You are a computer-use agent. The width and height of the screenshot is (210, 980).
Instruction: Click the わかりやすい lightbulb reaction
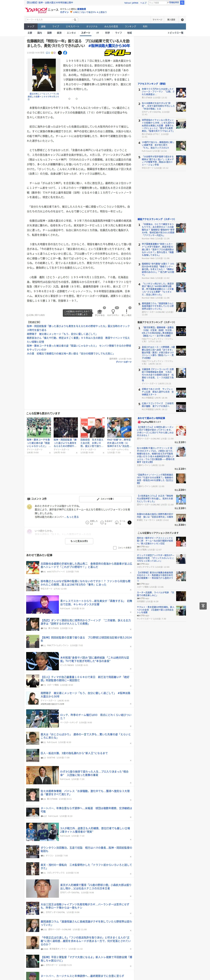[113, 313]
